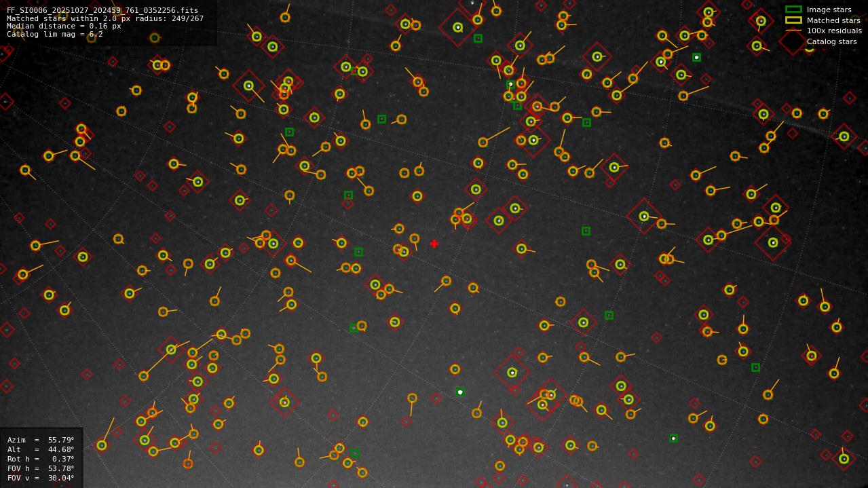Click the red cross at the image center

434,244
